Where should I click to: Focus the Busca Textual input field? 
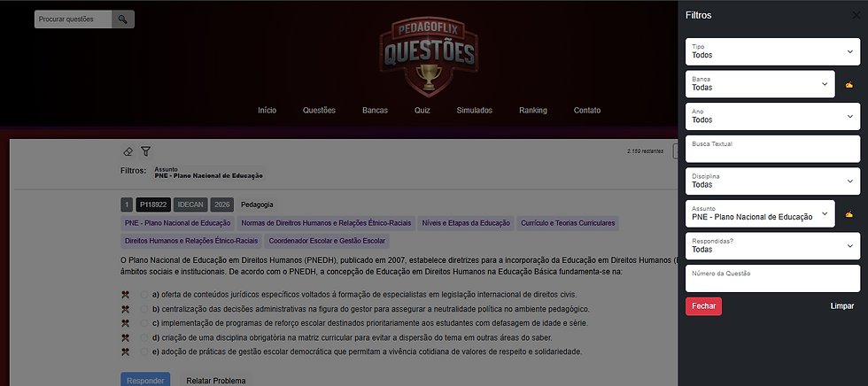(772, 149)
